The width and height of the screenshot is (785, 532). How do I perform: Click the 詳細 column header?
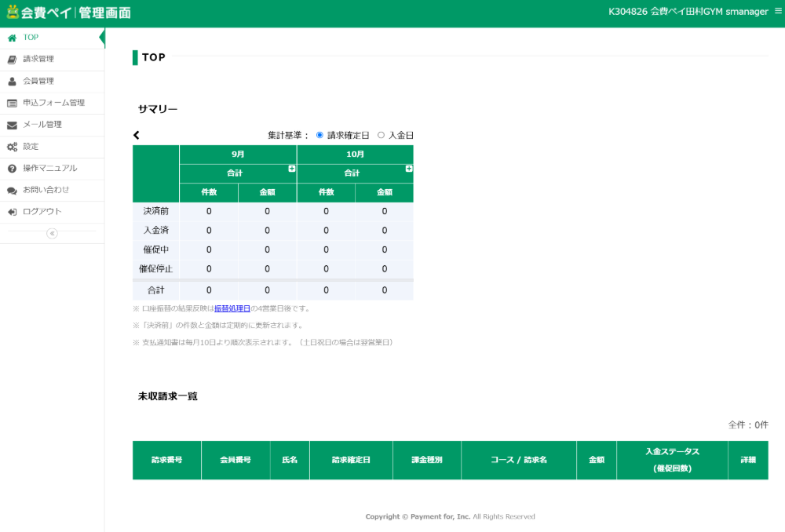[748, 461]
